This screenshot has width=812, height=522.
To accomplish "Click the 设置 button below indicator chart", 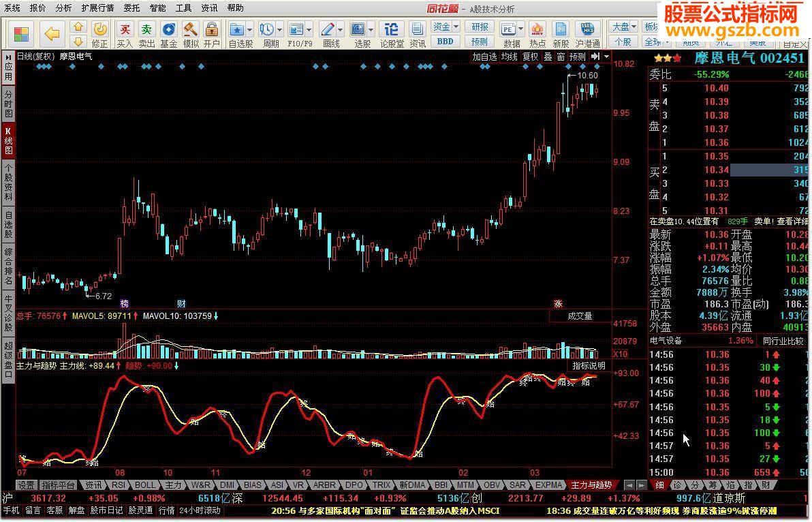I will coord(26,485).
